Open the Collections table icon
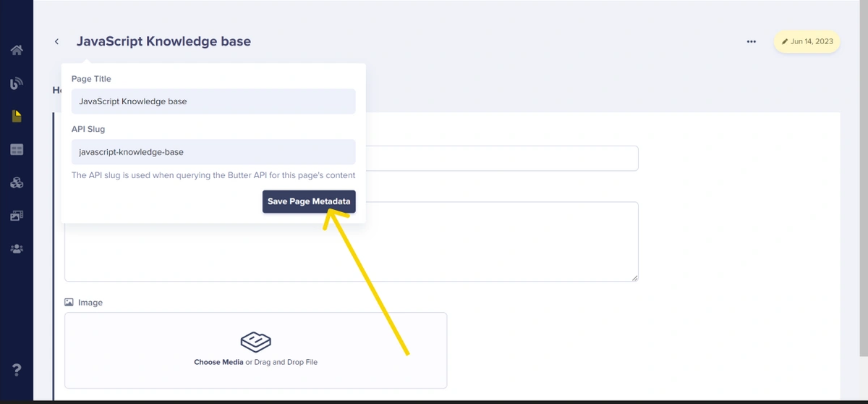The height and width of the screenshot is (404, 868). coord(17,150)
